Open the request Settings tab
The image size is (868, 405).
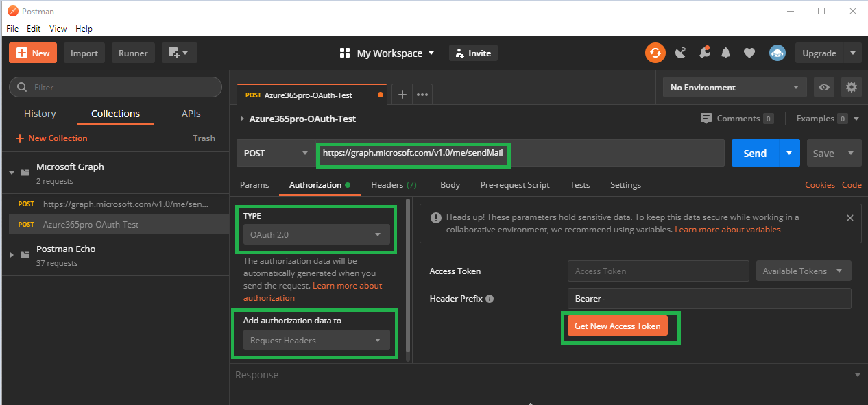pos(625,184)
